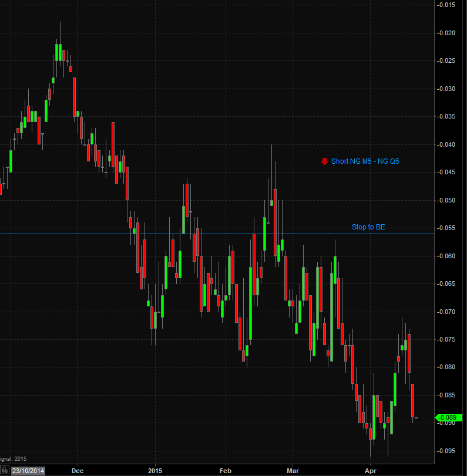Click the 23/10/2014 date field
The height and width of the screenshot is (476, 467).
pyautogui.click(x=28, y=471)
